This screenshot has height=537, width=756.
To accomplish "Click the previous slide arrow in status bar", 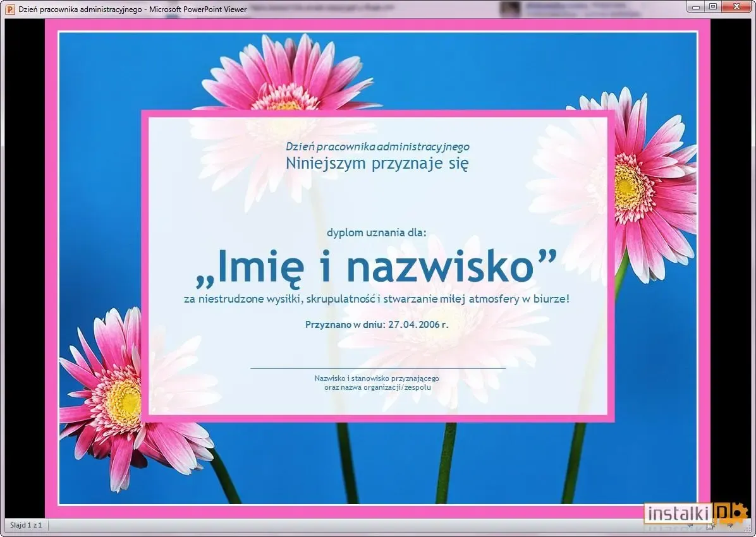I will coord(690,526).
